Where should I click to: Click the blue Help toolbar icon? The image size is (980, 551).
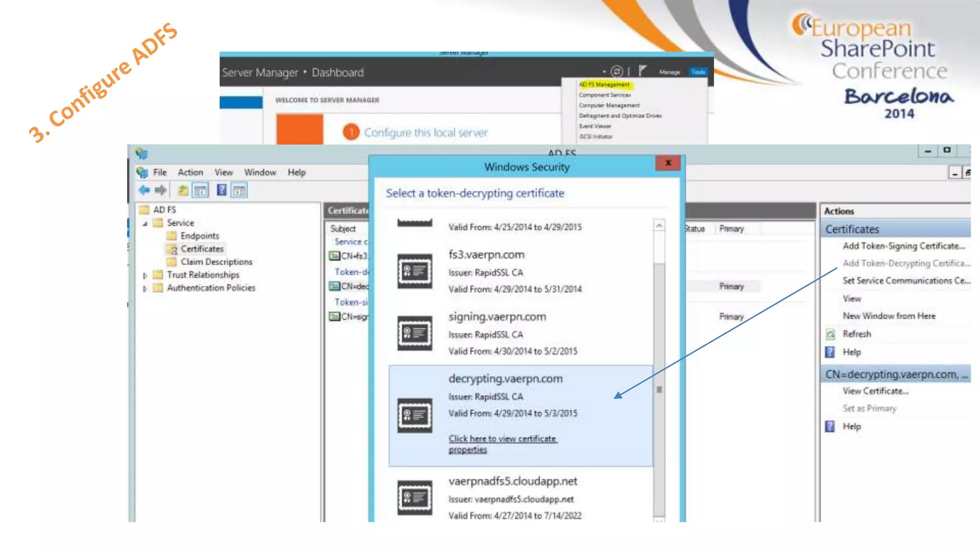click(222, 190)
